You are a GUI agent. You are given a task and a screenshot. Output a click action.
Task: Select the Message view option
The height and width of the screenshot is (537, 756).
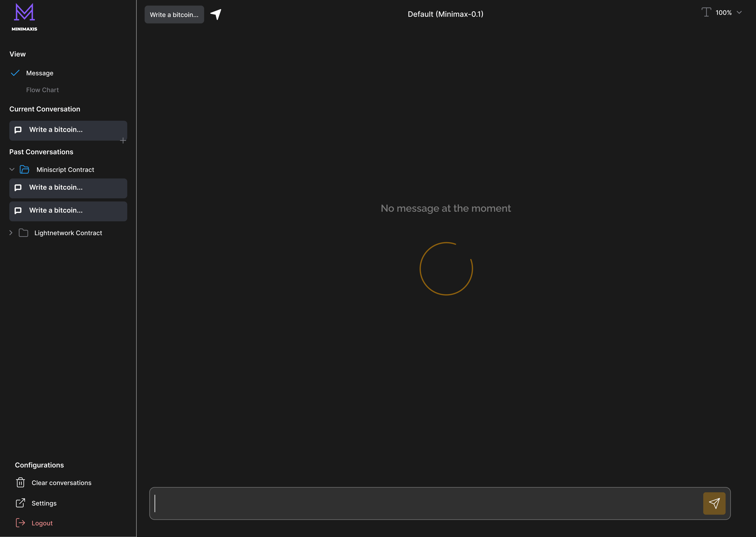(x=40, y=73)
